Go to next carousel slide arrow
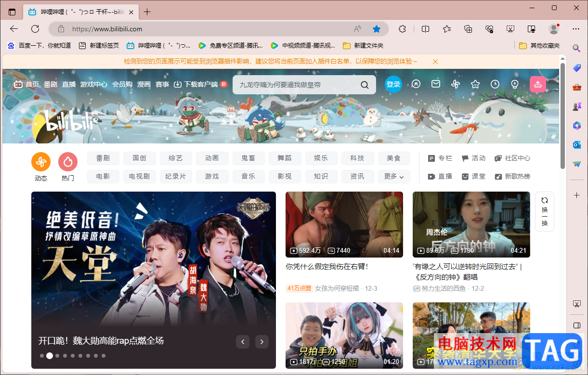Image resolution: width=588 pixels, height=375 pixels. coord(261,342)
